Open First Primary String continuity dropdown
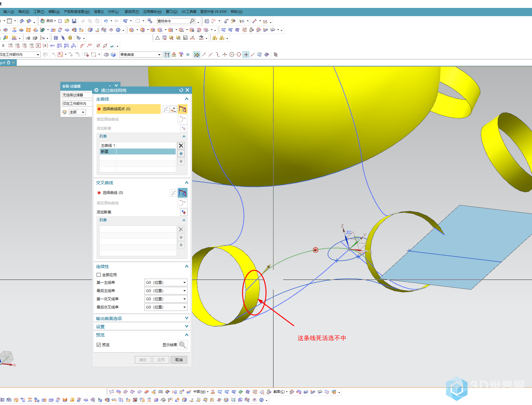Image resolution: width=532 pixels, height=405 pixels. tap(166, 283)
